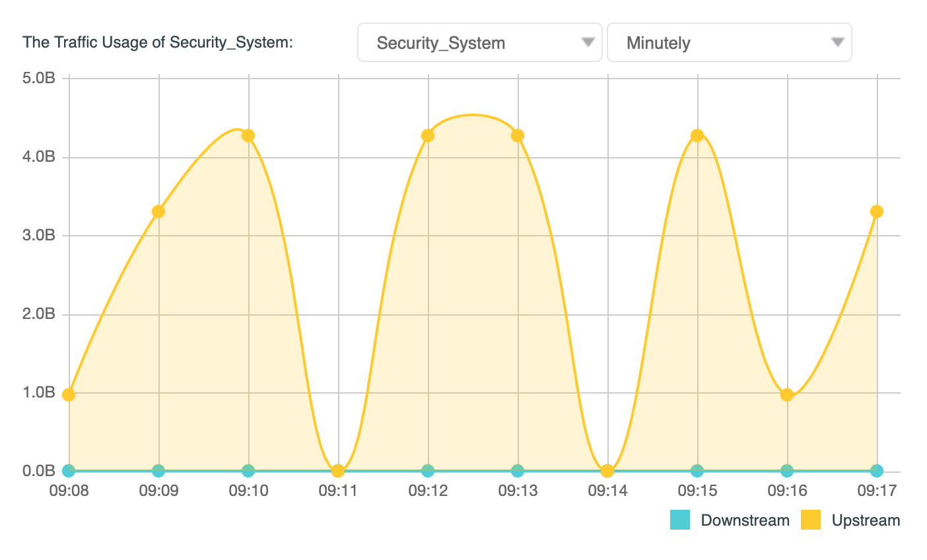
Task: Toggle the Downstream series in the legend
Action: tap(745, 520)
